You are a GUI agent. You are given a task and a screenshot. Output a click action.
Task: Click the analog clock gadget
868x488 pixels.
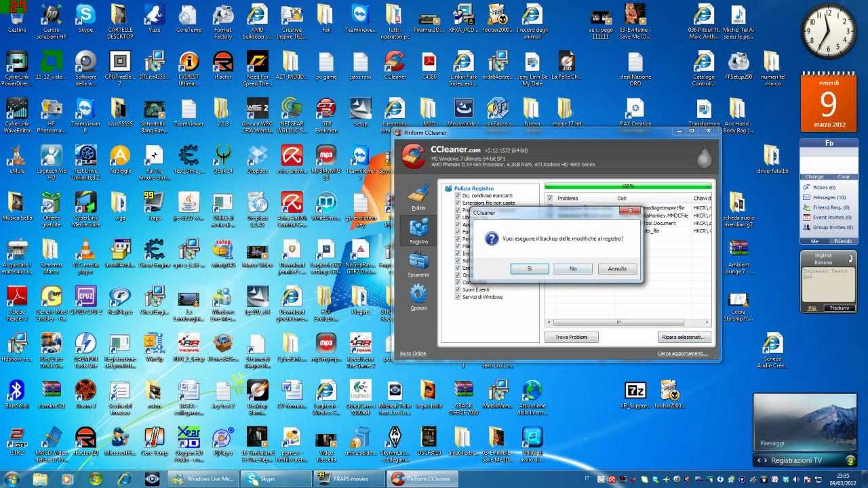[828, 32]
